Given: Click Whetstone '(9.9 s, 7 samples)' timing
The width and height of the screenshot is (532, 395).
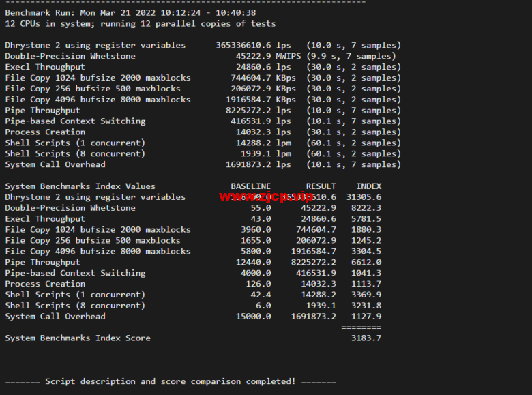Looking at the screenshot, I should (351, 57).
